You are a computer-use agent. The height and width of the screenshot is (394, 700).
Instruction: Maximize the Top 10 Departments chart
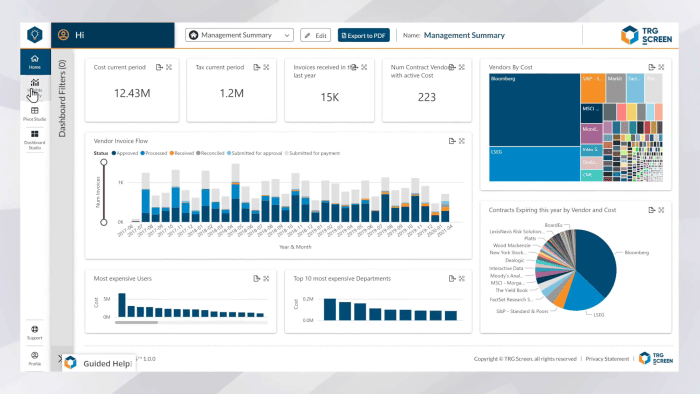462,278
